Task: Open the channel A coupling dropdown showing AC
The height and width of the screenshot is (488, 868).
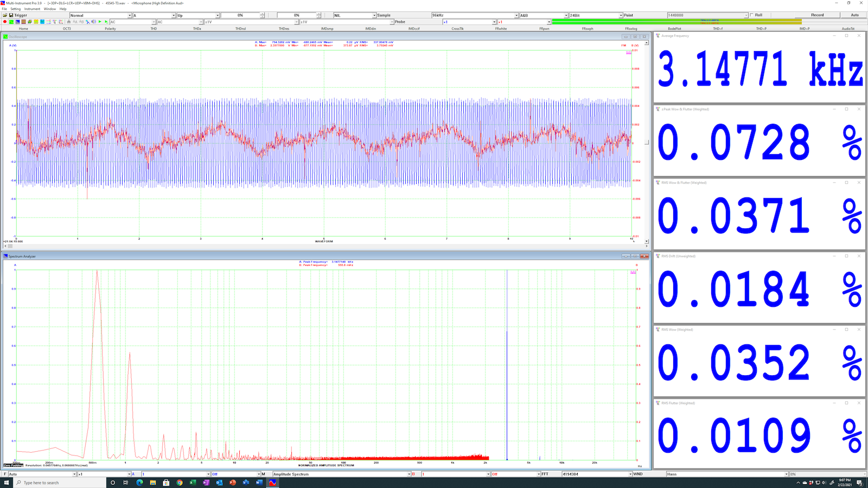Action: pos(132,22)
